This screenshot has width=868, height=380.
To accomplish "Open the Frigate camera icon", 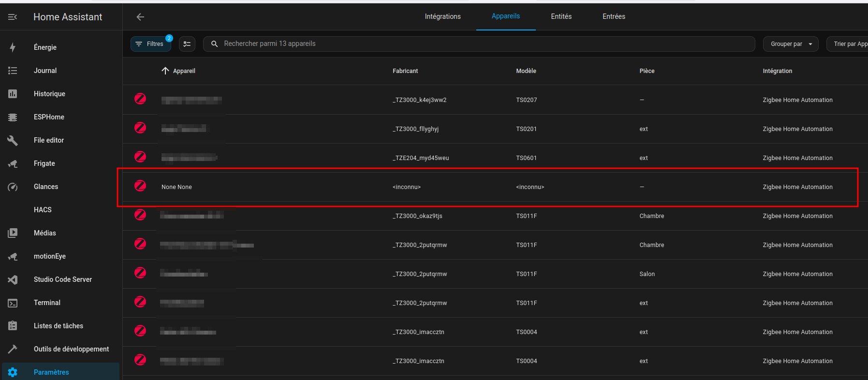I will [13, 163].
